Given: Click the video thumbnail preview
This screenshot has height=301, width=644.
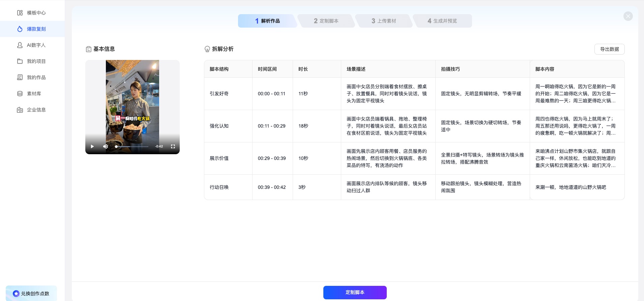Looking at the screenshot, I should [132, 101].
